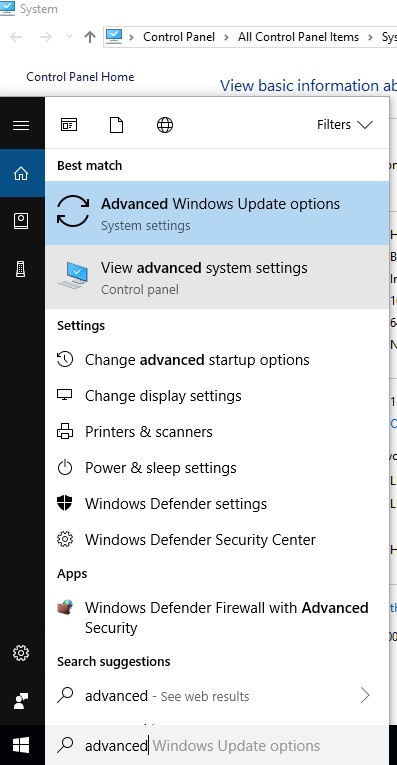
Task: Click the 'Settings' section heading
Action: click(81, 325)
